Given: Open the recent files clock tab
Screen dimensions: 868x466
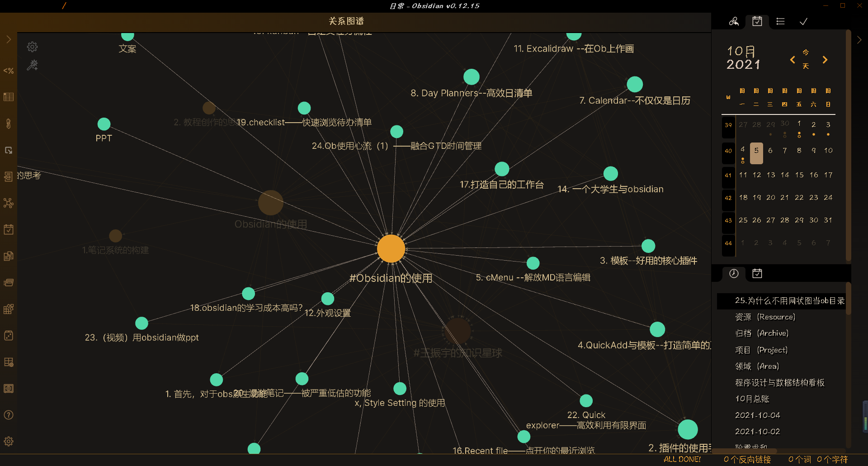Looking at the screenshot, I should (734, 273).
